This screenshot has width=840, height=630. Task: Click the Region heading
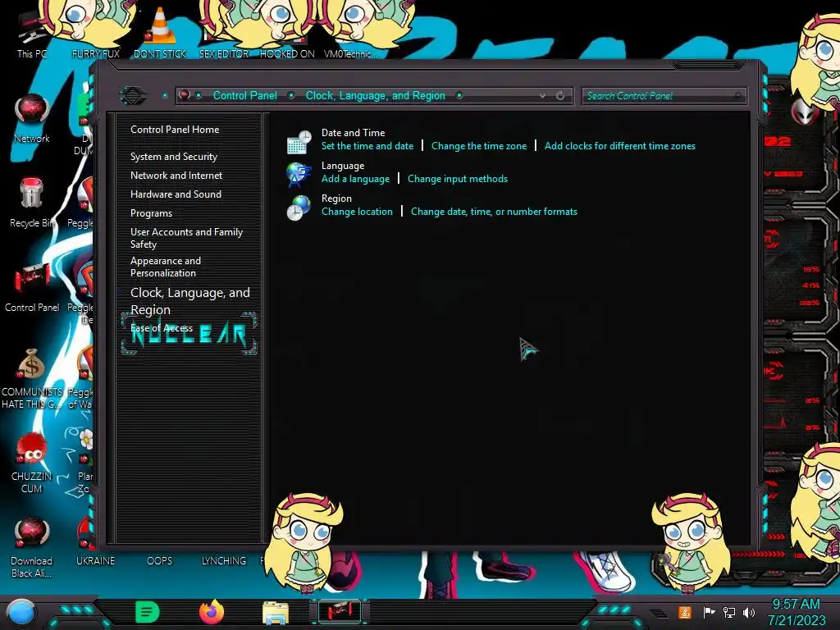click(x=336, y=199)
